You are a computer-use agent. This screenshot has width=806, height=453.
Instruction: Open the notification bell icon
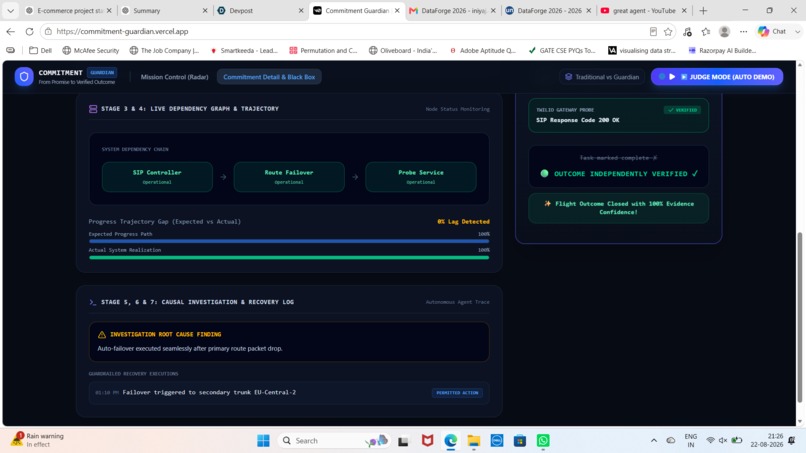click(792, 441)
